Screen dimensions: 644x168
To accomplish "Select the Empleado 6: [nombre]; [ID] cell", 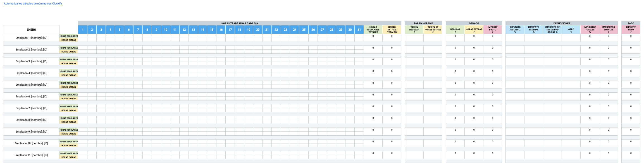I will coord(31,97).
